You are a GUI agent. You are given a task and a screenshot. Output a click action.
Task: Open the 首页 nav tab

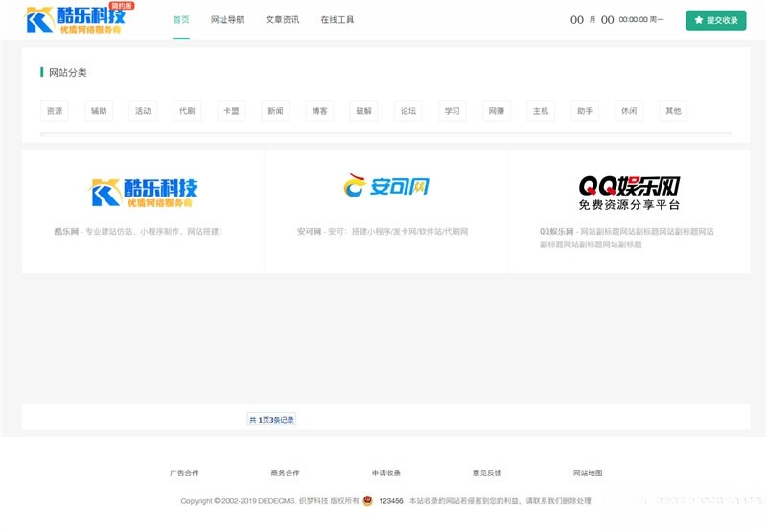pyautogui.click(x=181, y=19)
